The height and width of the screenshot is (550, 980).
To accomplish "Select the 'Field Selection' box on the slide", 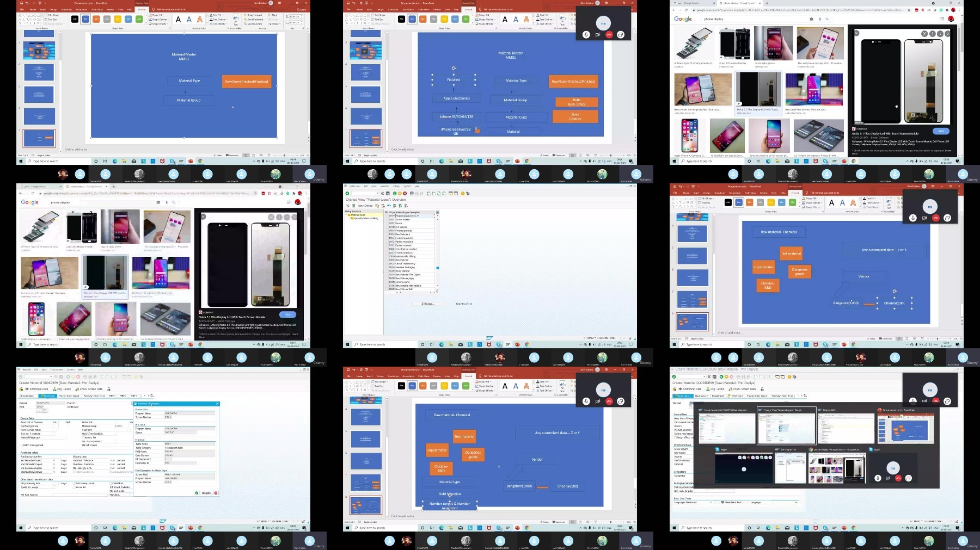I will pyautogui.click(x=450, y=494).
